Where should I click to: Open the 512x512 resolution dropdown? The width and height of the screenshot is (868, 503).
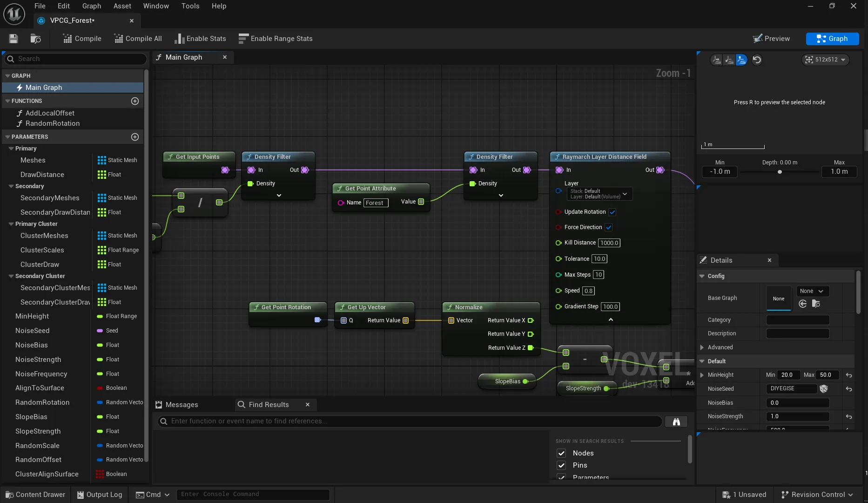coord(826,60)
